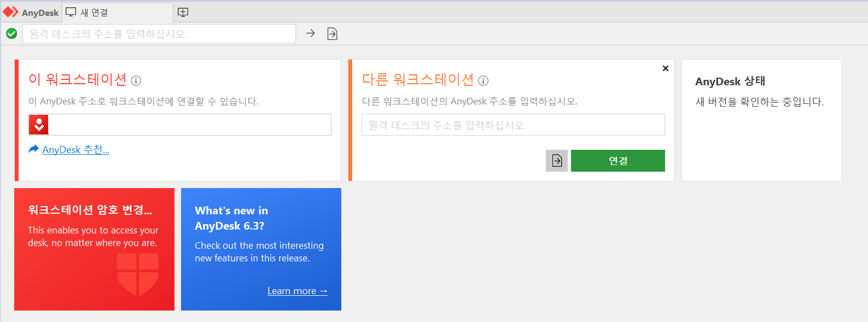Switch to the 새 연결 tab
Viewport: 868px width, 322px height.
[x=118, y=12]
